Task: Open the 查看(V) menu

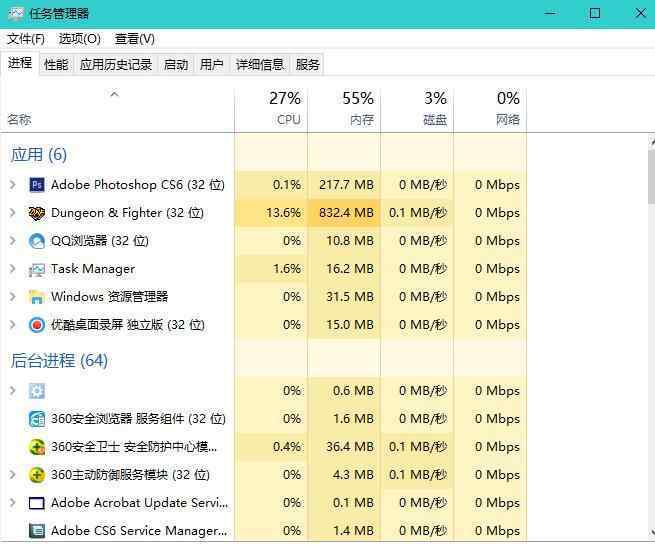Action: pyautogui.click(x=135, y=39)
